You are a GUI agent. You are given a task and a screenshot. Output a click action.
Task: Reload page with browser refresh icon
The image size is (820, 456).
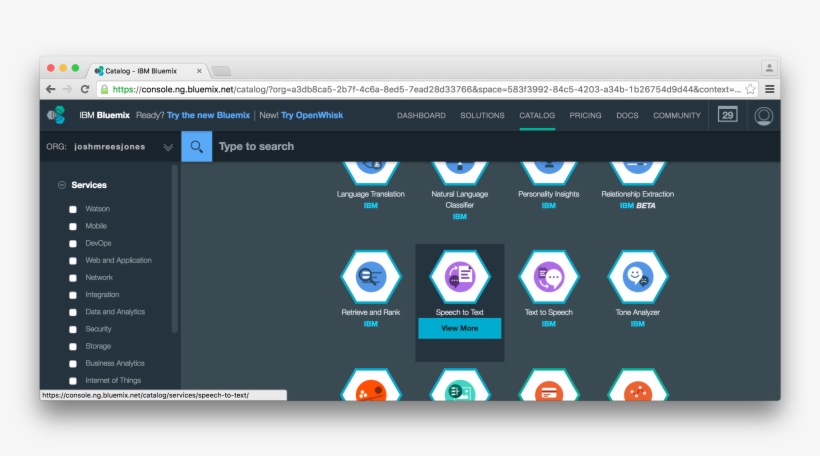click(85, 89)
